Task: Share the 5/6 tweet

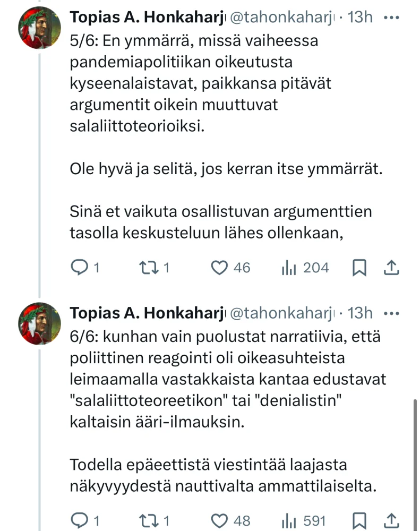Action: (x=391, y=268)
